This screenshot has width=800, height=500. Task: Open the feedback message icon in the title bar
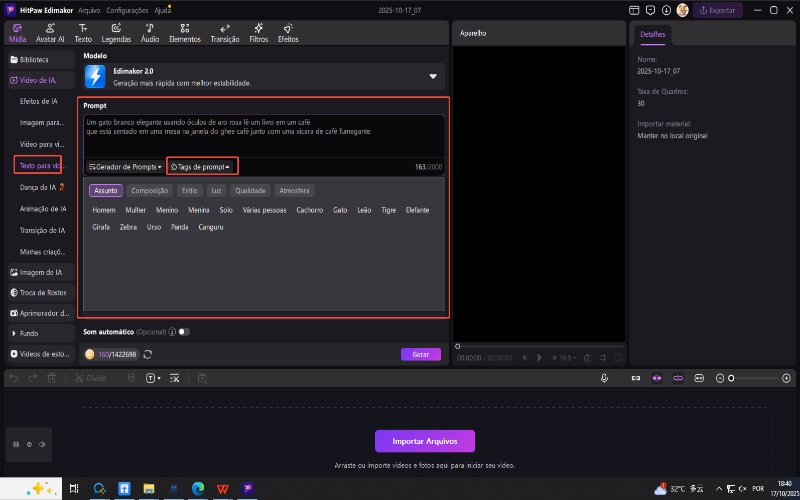pyautogui.click(x=650, y=10)
